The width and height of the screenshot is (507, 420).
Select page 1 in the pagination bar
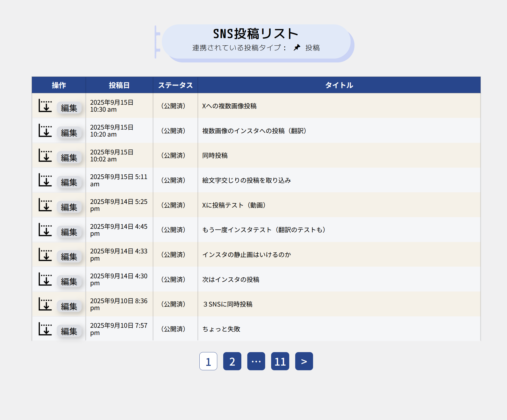pos(208,361)
